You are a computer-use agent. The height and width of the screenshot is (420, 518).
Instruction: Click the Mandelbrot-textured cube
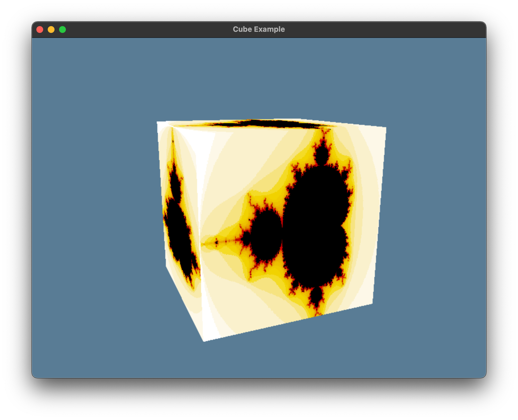pyautogui.click(x=271, y=230)
